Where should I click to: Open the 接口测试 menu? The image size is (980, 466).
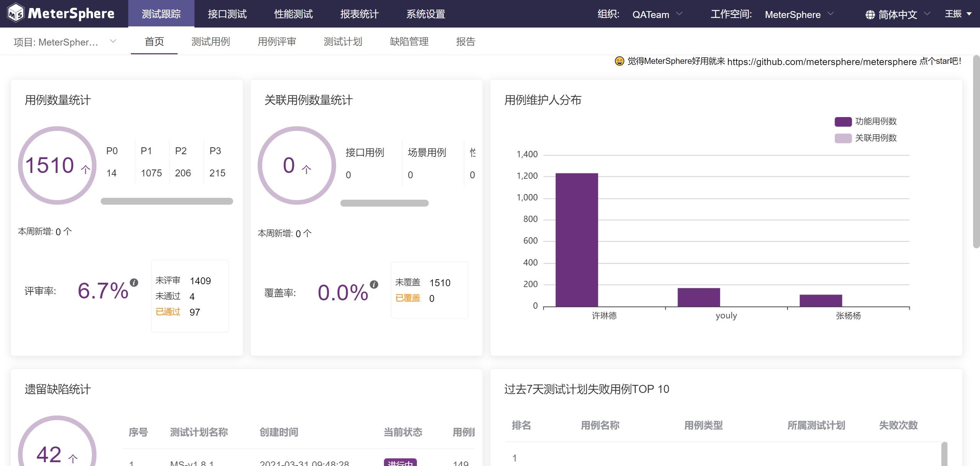(227, 14)
